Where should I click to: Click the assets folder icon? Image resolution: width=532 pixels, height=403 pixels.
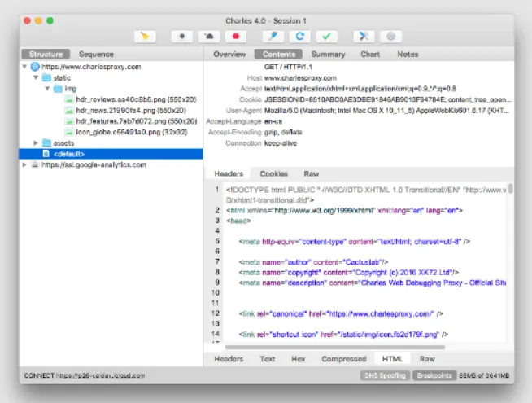46,143
